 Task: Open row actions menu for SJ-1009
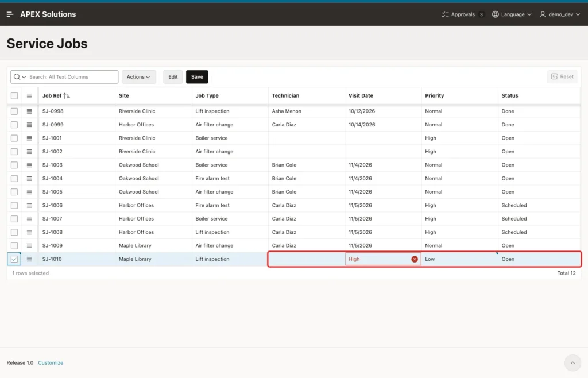(x=29, y=246)
